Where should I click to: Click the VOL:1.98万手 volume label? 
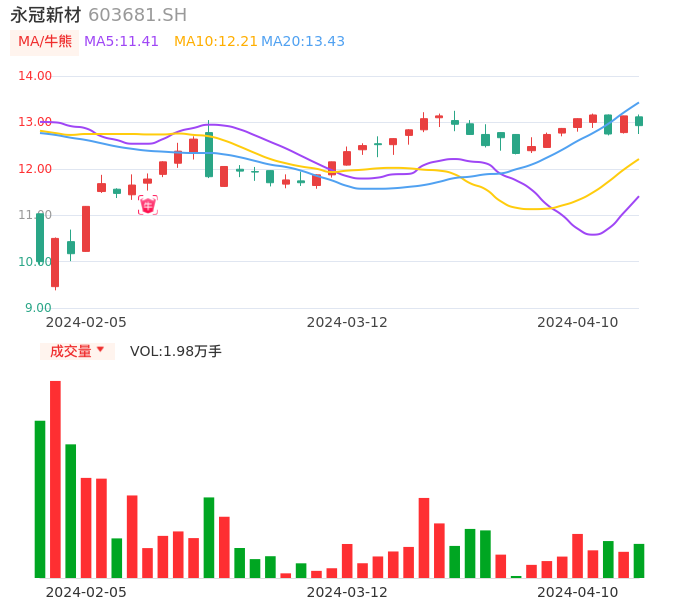(x=176, y=351)
